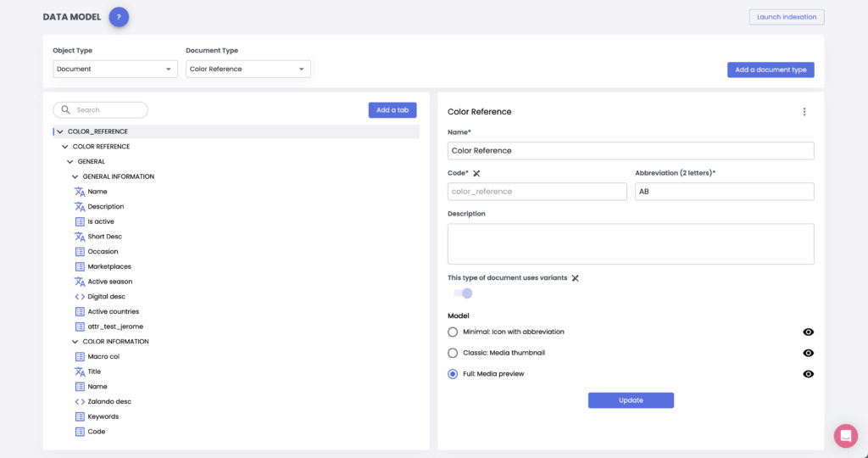Collapse the GENERAL tree node
The width and height of the screenshot is (868, 458).
[70, 162]
